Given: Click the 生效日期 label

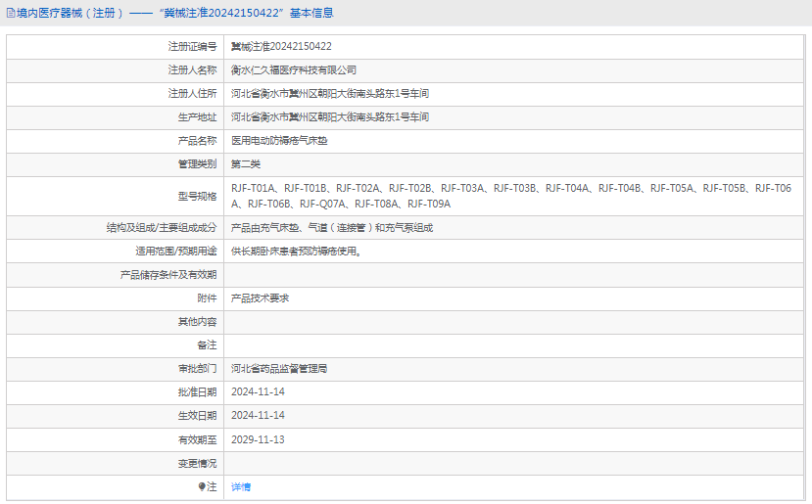Looking at the screenshot, I should [197, 416].
